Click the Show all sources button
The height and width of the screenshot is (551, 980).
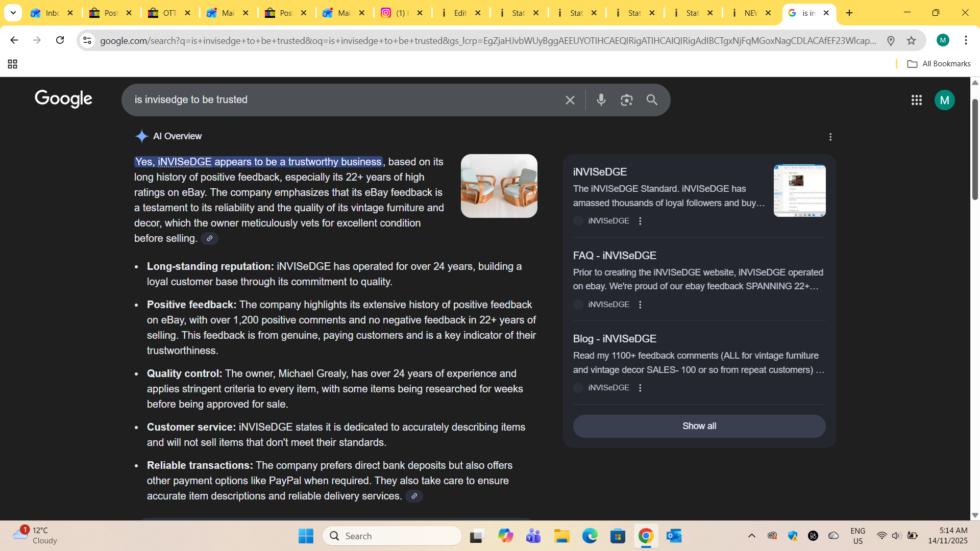(699, 426)
